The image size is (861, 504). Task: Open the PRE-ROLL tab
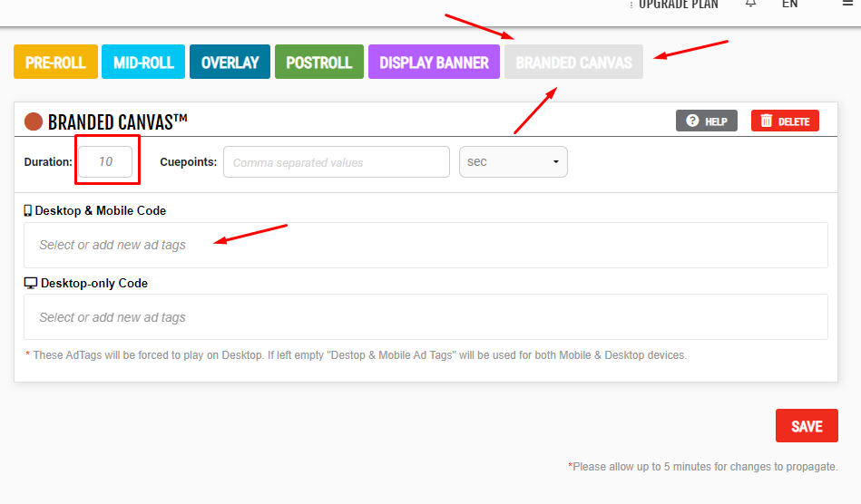pos(55,62)
